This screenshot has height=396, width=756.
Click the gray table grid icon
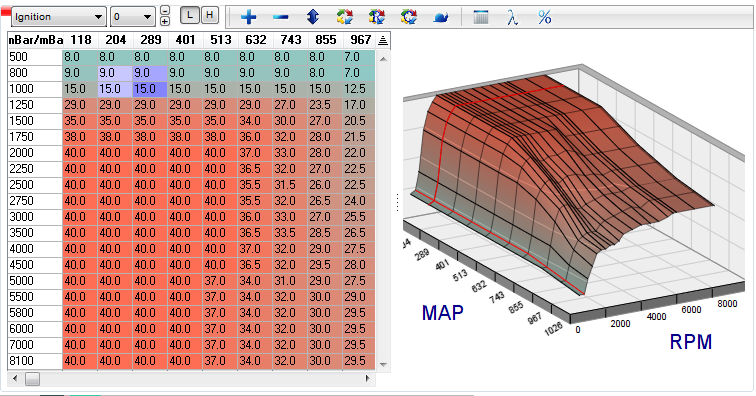481,17
